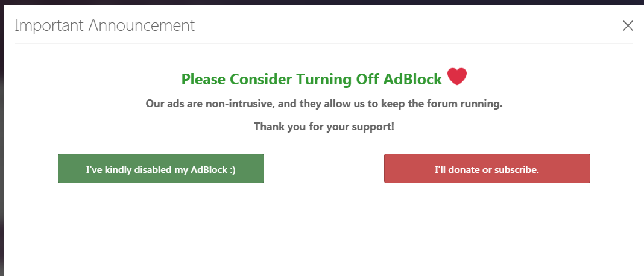644x276 pixels.
Task: Click the word subscribe on red button
Action: click(516, 169)
